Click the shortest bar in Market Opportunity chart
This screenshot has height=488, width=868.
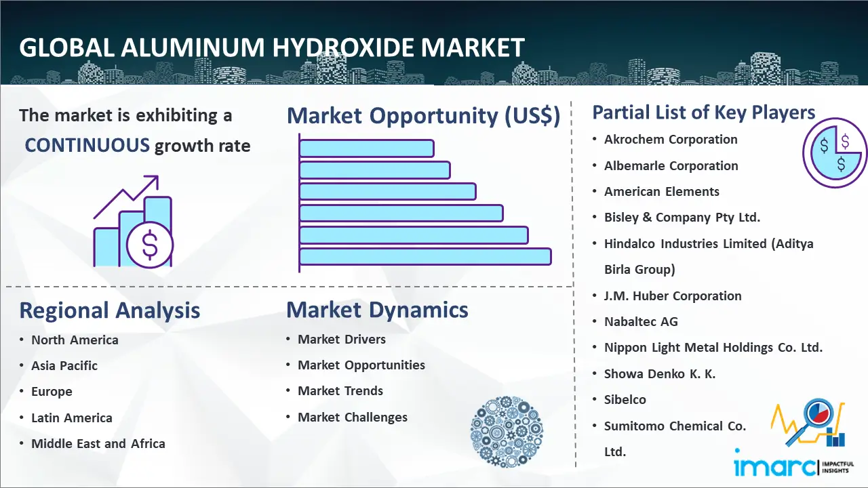point(366,148)
